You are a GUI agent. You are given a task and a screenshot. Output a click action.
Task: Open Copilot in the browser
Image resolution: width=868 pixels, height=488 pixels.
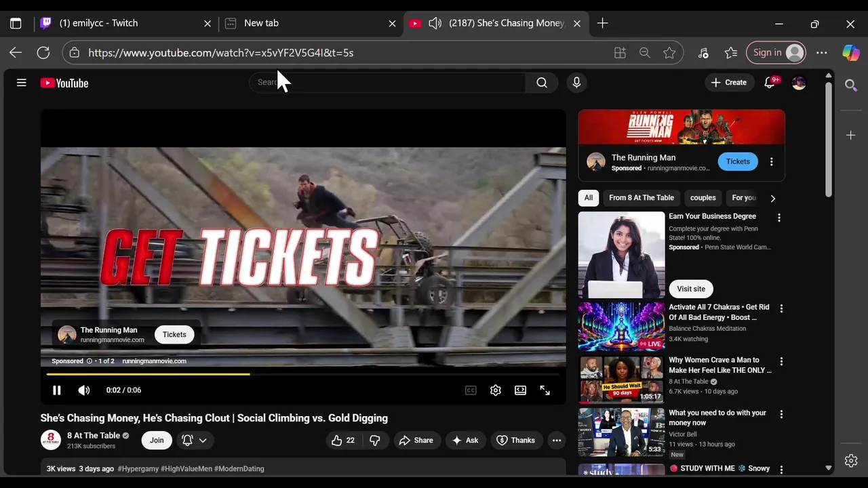(850, 53)
